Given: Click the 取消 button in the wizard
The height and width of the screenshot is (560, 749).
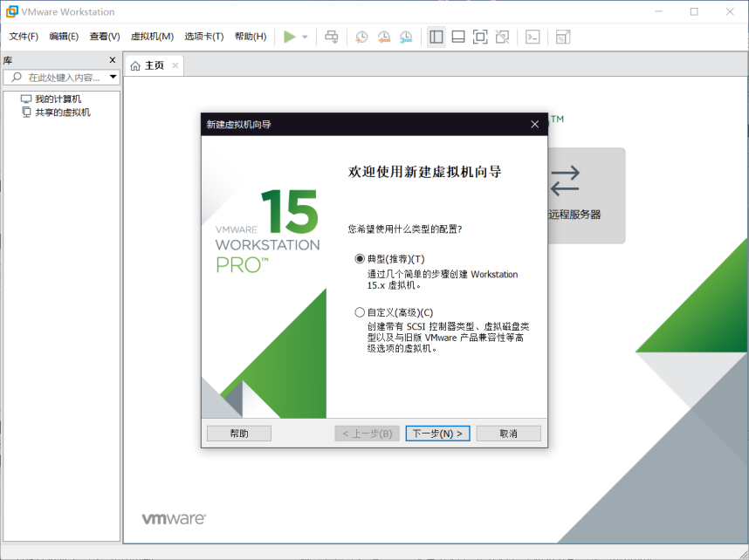Looking at the screenshot, I should (508, 434).
